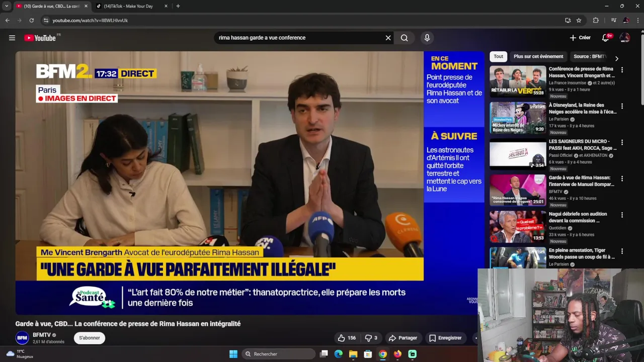This screenshot has width=644, height=362.
Task: Open the YouTube hamburger guide menu
Action: (12, 38)
